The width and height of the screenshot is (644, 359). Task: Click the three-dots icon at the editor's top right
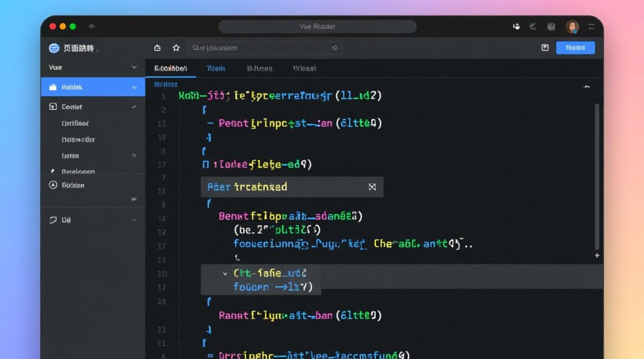(586, 88)
